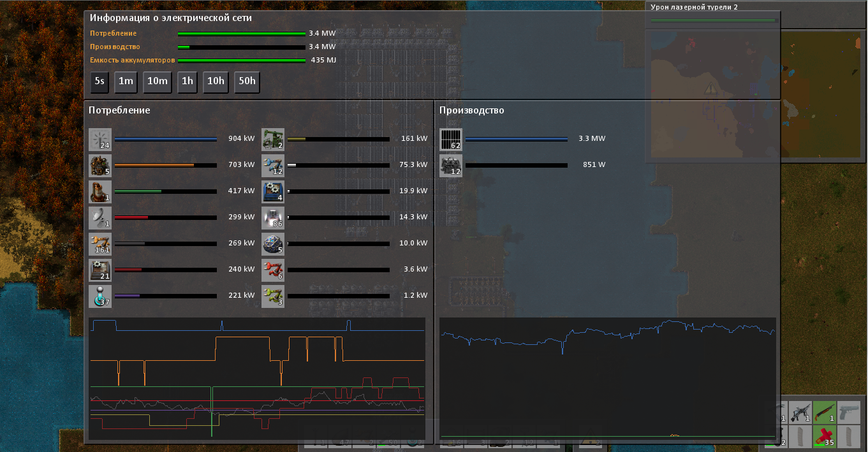868x452 pixels.
Task: Switch graph to 1m time range
Action: point(126,82)
